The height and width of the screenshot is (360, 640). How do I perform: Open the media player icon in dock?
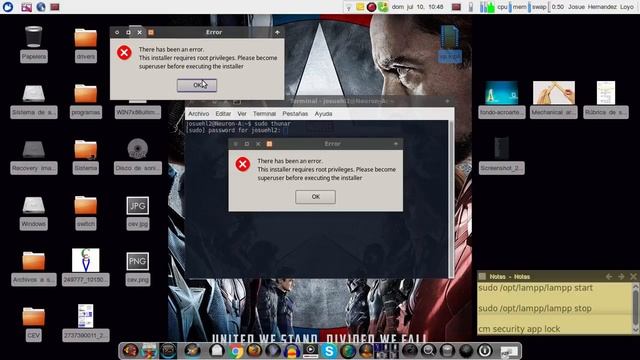[310, 351]
